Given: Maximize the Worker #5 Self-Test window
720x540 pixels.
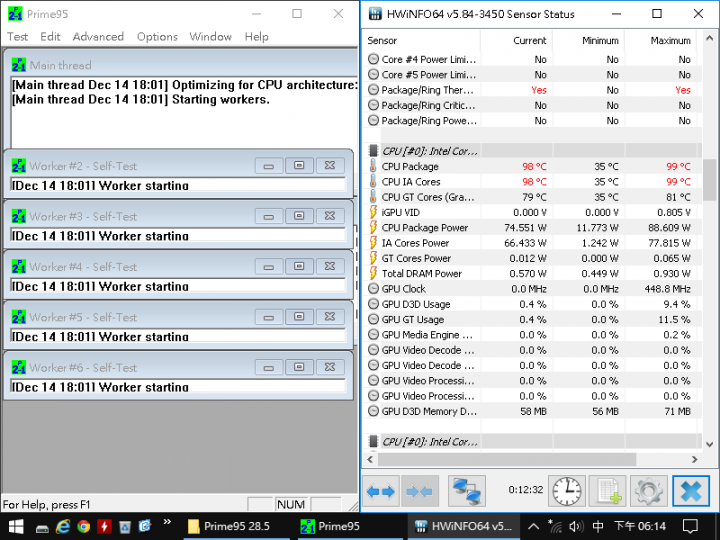Looking at the screenshot, I should [x=299, y=317].
